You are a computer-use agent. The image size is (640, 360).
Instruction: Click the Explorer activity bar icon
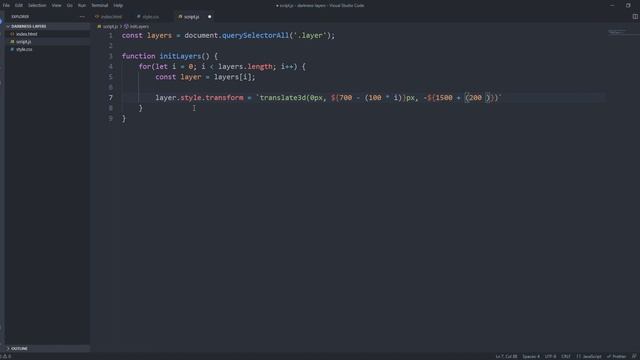point(2,20)
